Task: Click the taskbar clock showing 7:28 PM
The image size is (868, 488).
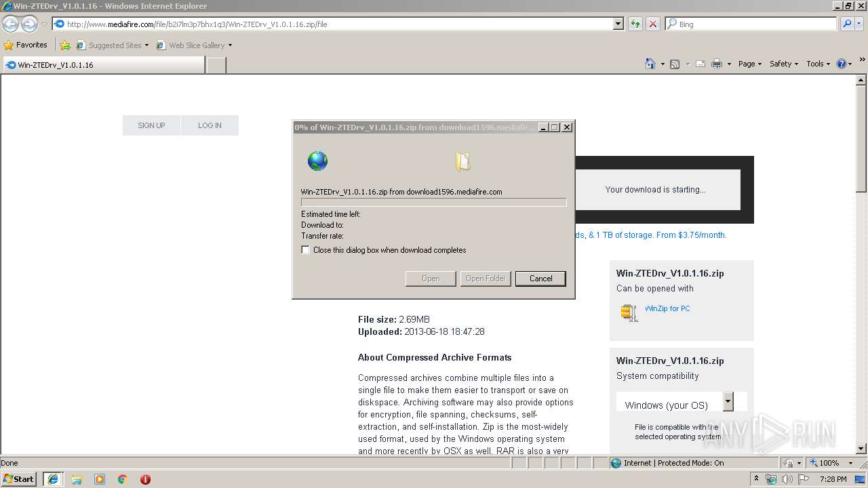Action: click(x=833, y=479)
